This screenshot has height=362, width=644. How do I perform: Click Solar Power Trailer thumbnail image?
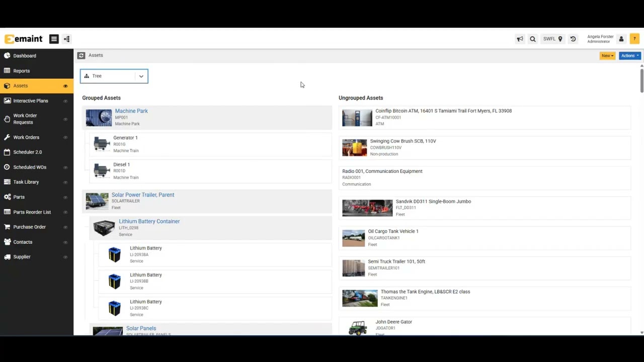coord(97,201)
